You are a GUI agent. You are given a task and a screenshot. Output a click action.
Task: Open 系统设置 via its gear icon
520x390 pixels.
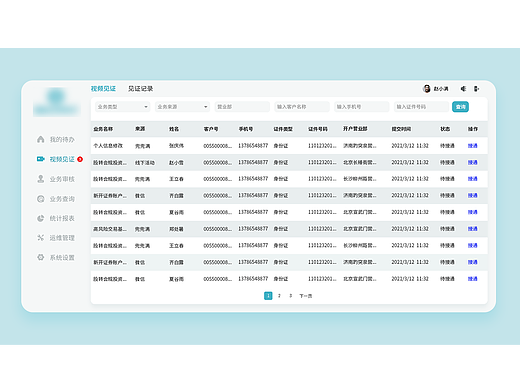(41, 257)
